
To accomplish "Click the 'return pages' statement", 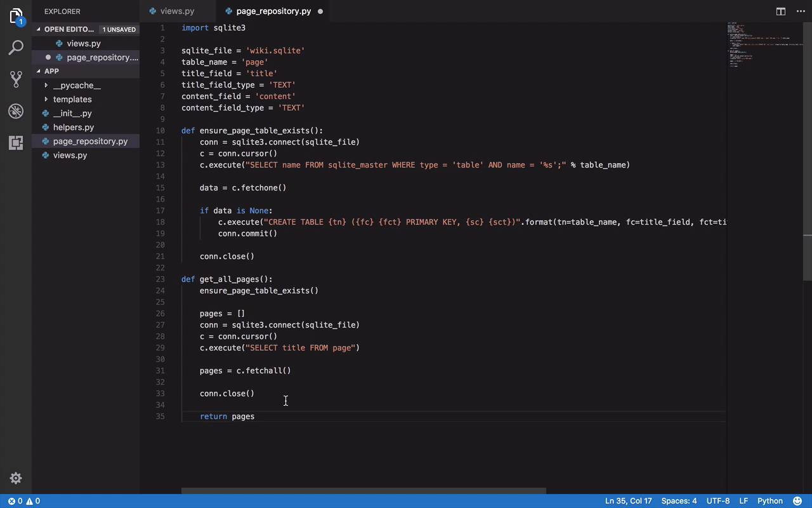I will point(227,417).
